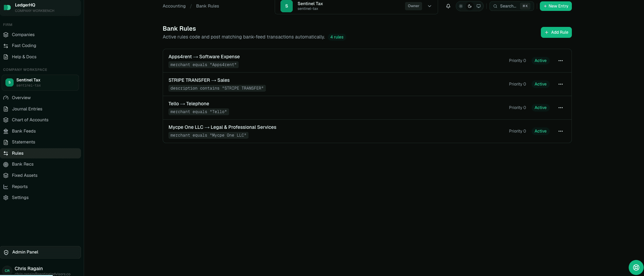The image size is (644, 276).
Task: Open options menu for Mycpe One LLC rule
Action: (x=561, y=131)
